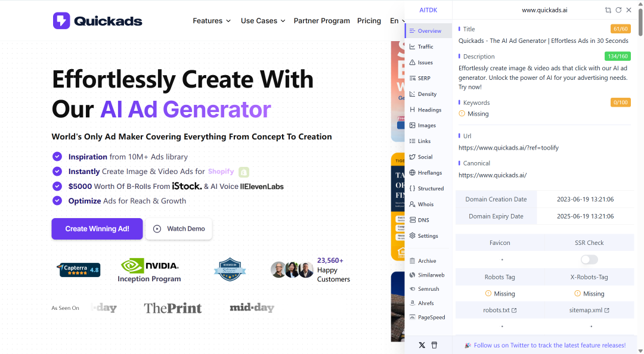Click the happy customers avatar group

[x=292, y=270]
